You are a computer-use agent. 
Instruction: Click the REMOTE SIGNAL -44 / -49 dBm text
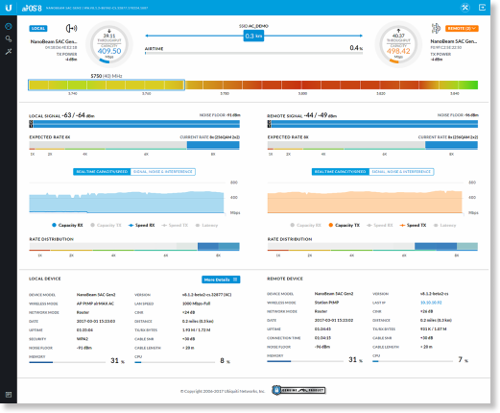pyautogui.click(x=302, y=115)
